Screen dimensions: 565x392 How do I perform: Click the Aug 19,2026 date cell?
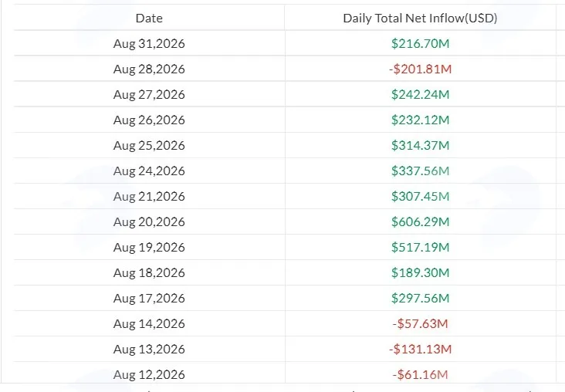[x=149, y=248]
